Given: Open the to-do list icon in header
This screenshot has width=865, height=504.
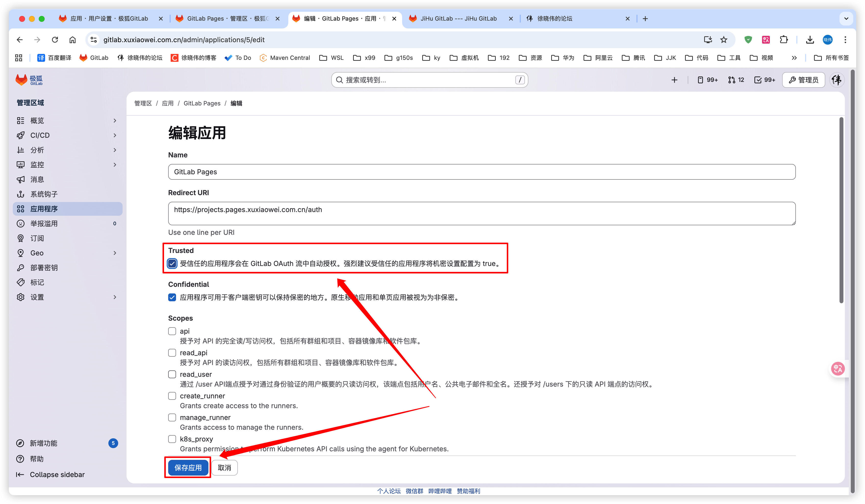Looking at the screenshot, I should 764,80.
